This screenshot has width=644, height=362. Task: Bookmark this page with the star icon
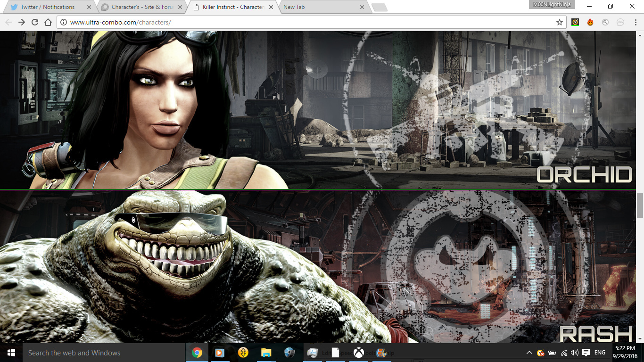[x=560, y=22]
